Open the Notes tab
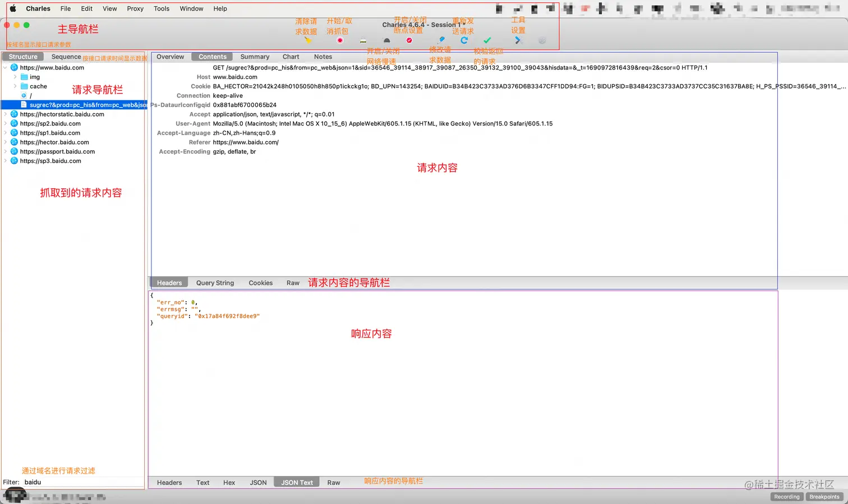The height and width of the screenshot is (504, 848). pyautogui.click(x=323, y=57)
